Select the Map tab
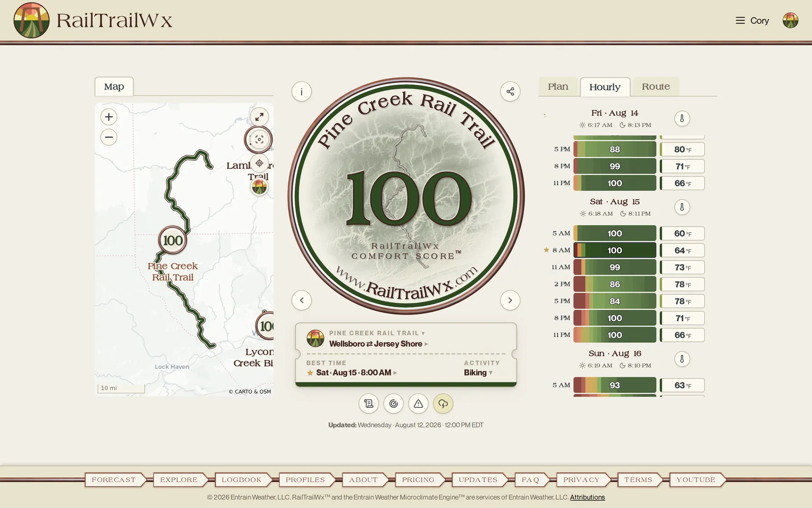The image size is (812, 508). pyautogui.click(x=114, y=87)
